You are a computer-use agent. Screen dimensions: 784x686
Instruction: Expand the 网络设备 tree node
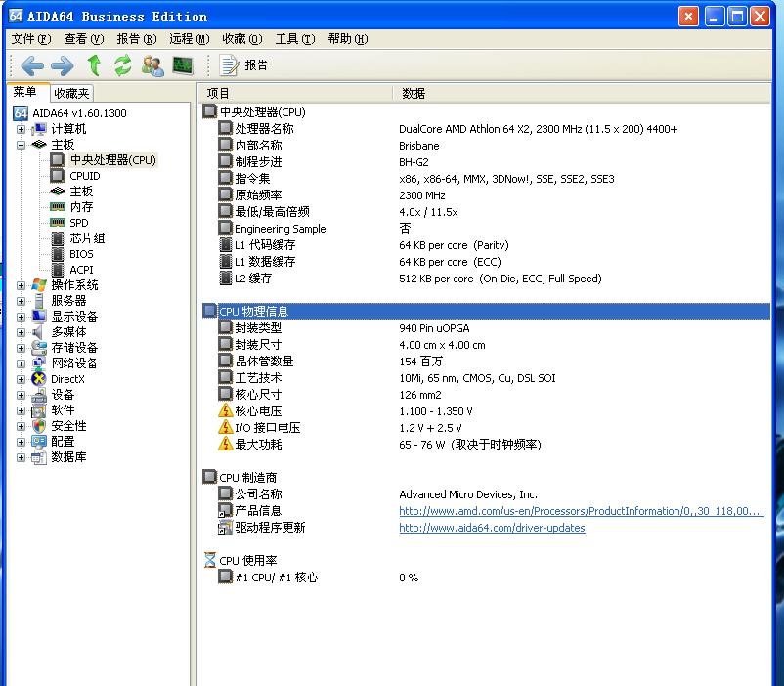point(21,364)
